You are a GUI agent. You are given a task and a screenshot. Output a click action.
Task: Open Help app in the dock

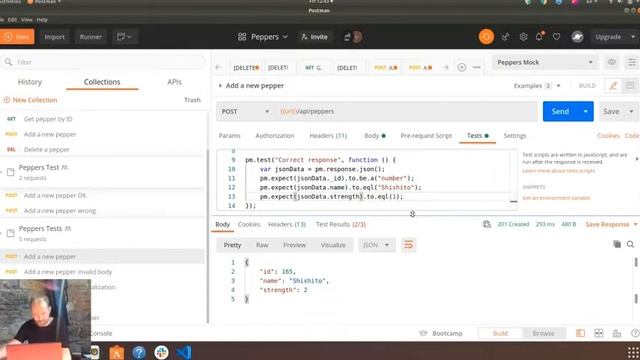[x=139, y=352]
